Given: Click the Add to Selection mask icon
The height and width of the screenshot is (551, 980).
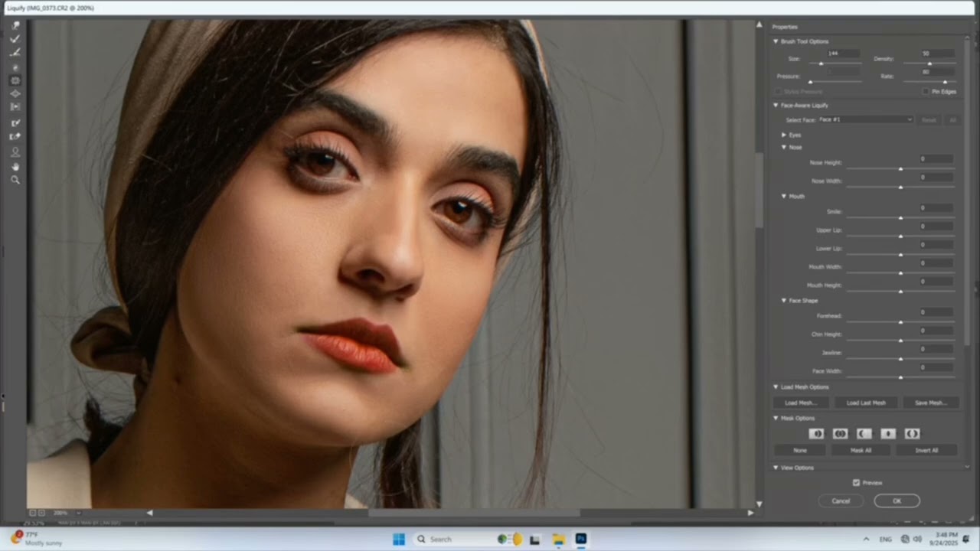Looking at the screenshot, I should pyautogui.click(x=840, y=433).
